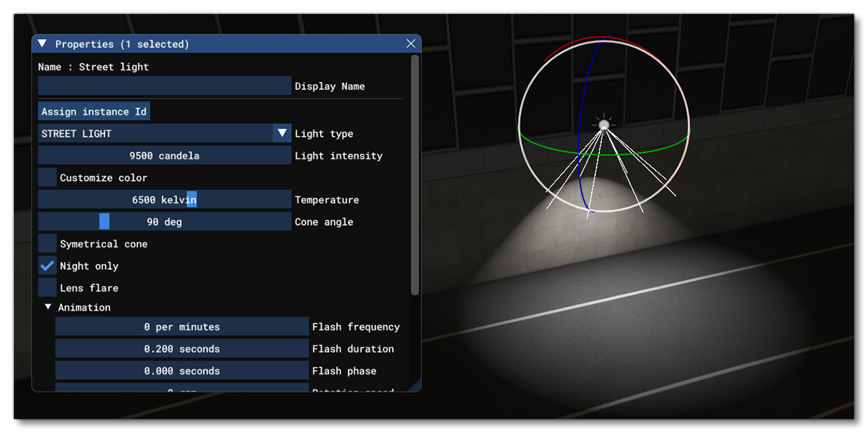Screen dimensions: 868x433
Task: Open the Light type dropdown arrow
Action: 282,133
